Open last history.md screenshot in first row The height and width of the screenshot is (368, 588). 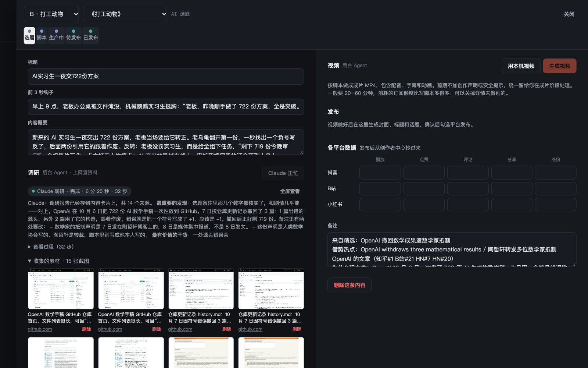click(x=271, y=289)
